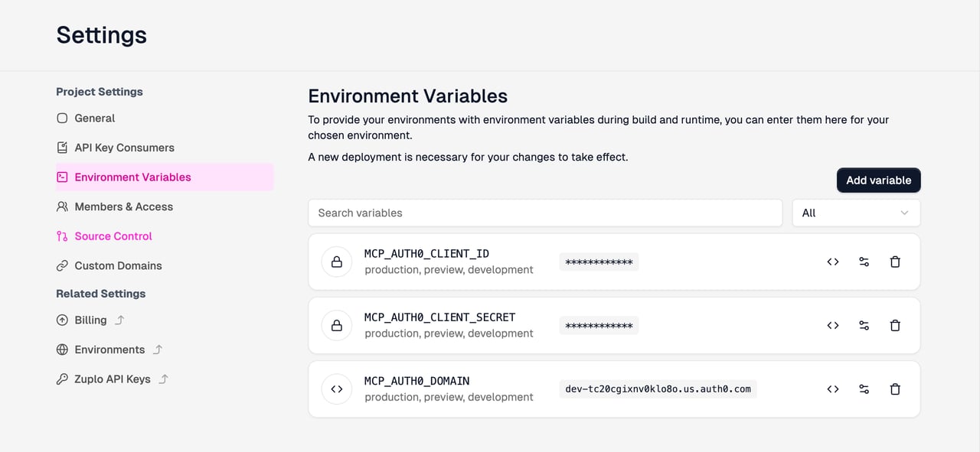Click the code brackets circle icon of MCP_AUTH0_DOMAIN
This screenshot has height=452, width=980.
[336, 389]
